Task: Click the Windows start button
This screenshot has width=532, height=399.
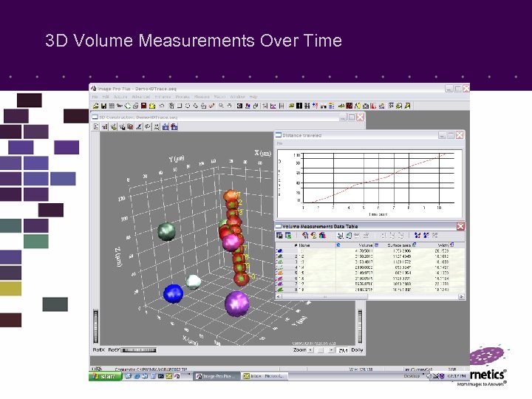Action: click(105, 376)
